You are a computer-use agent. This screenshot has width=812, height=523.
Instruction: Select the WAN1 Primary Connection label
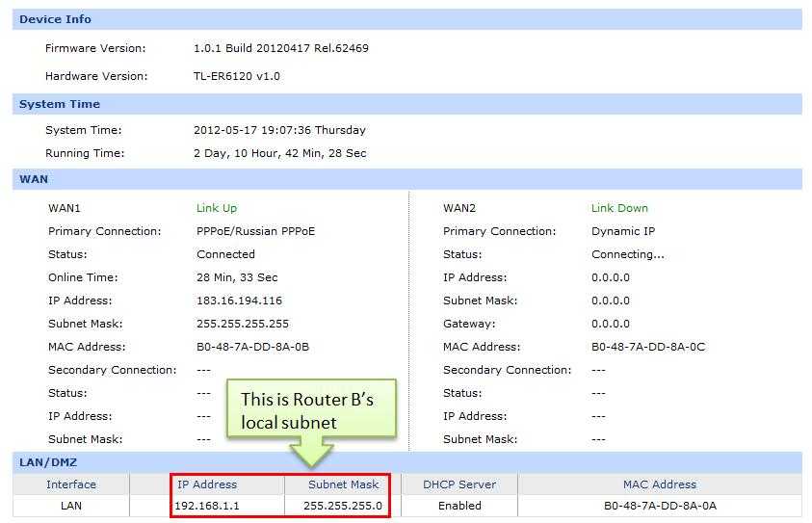point(105,231)
